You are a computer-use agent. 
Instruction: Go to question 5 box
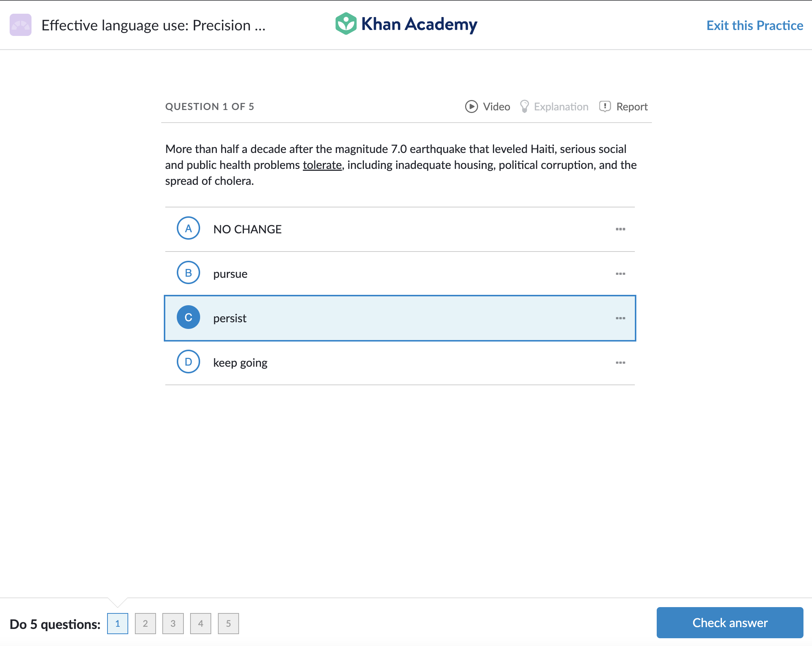[x=228, y=623]
